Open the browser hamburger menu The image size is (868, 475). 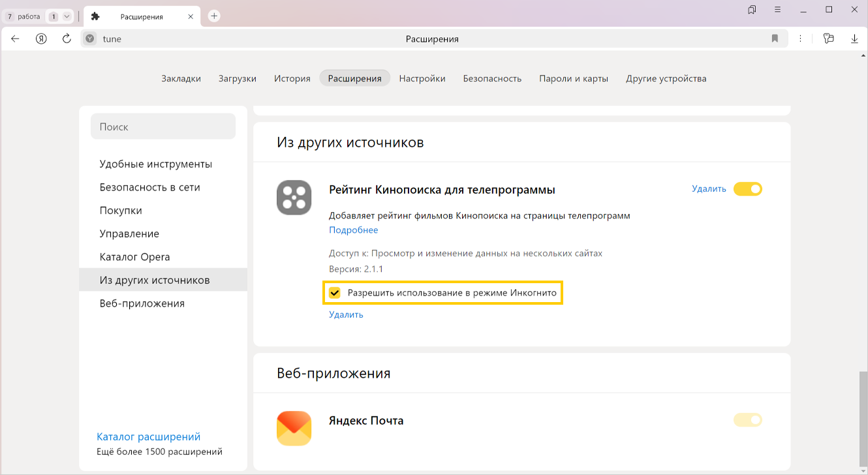pyautogui.click(x=777, y=10)
